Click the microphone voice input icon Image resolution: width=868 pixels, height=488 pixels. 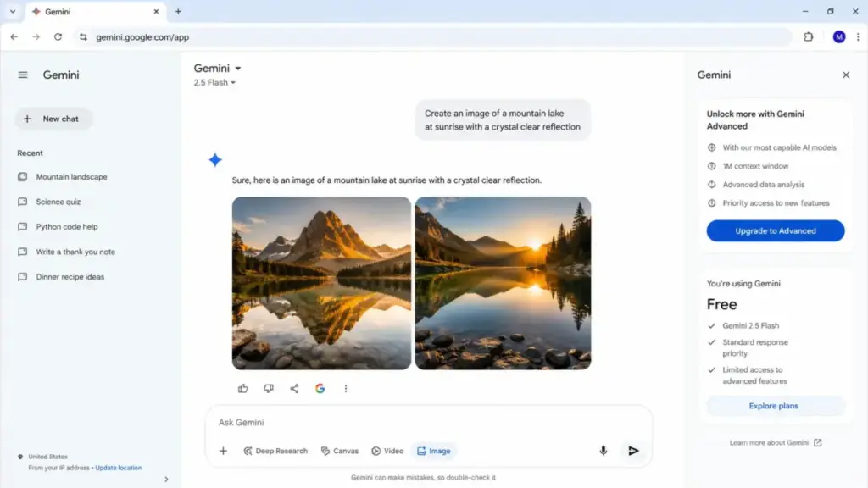[x=604, y=451]
